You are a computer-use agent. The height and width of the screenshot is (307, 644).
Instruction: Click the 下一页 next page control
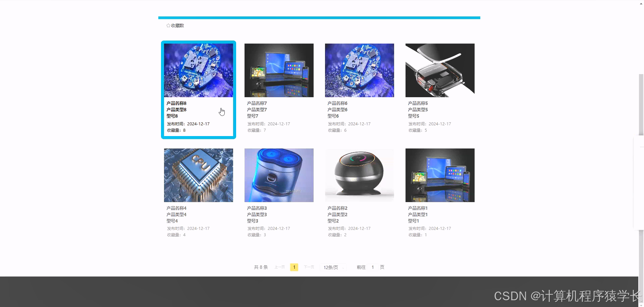[x=309, y=267]
